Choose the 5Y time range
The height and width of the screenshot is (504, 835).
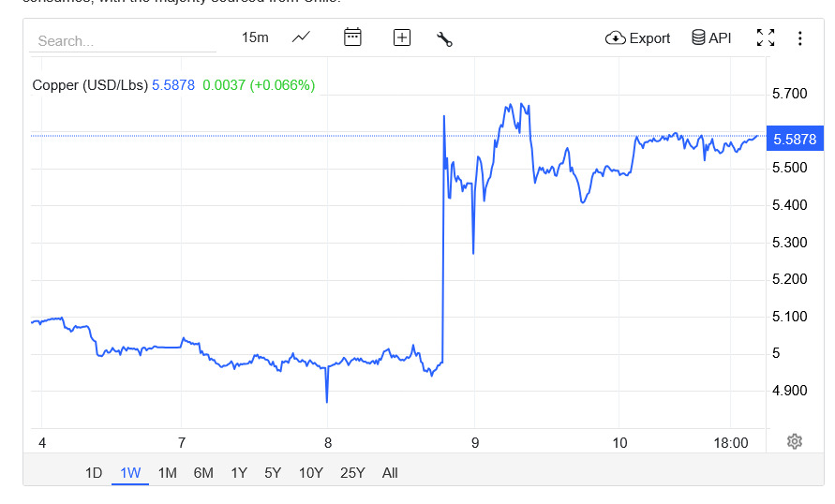273,473
